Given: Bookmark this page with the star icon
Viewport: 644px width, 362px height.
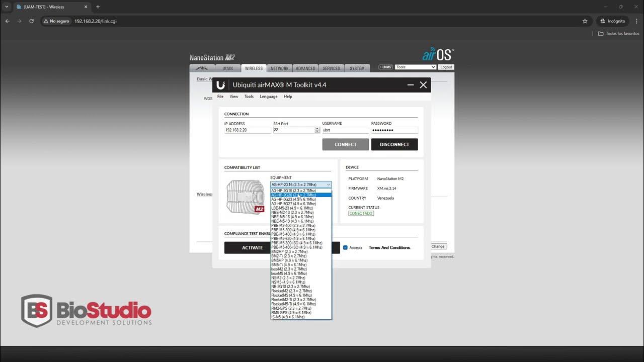Looking at the screenshot, I should 585,21.
